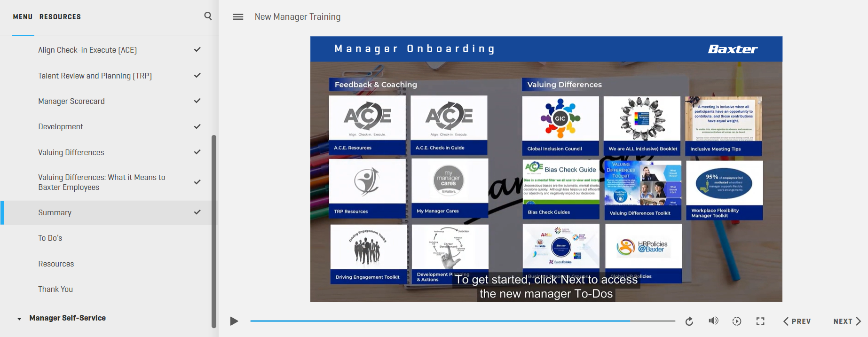Open the A.C.E. Resources tile
The image size is (868, 337).
367,125
